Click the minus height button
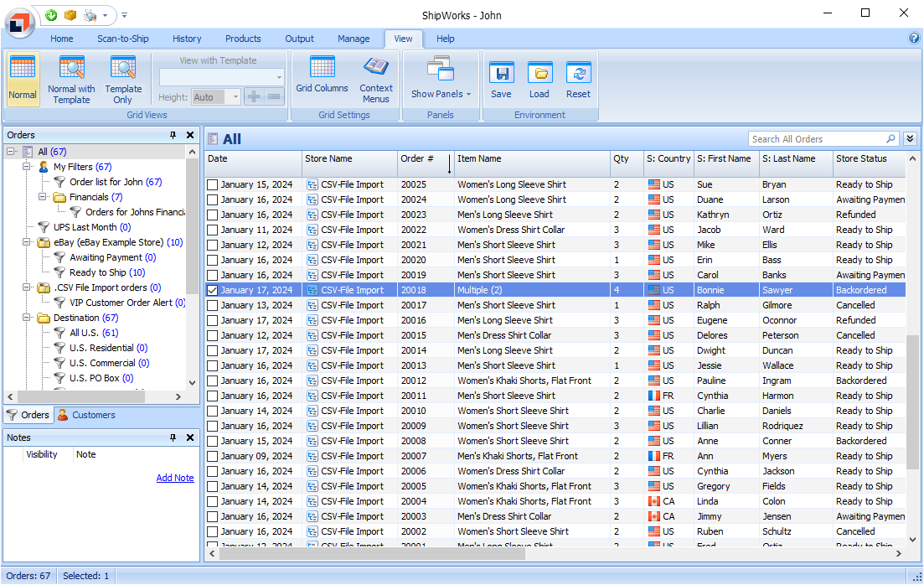The width and height of the screenshot is (924, 585). click(x=274, y=96)
